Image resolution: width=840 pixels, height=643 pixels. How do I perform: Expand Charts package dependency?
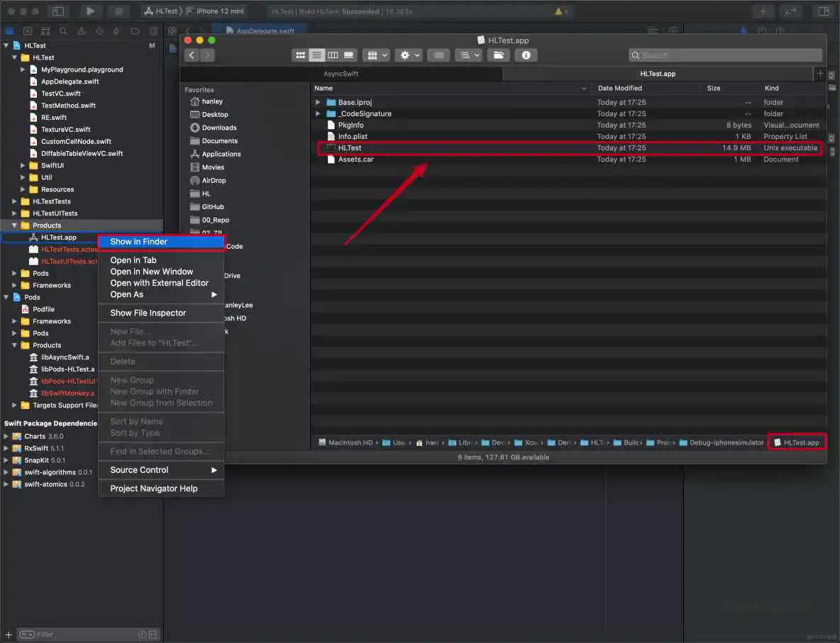point(6,436)
